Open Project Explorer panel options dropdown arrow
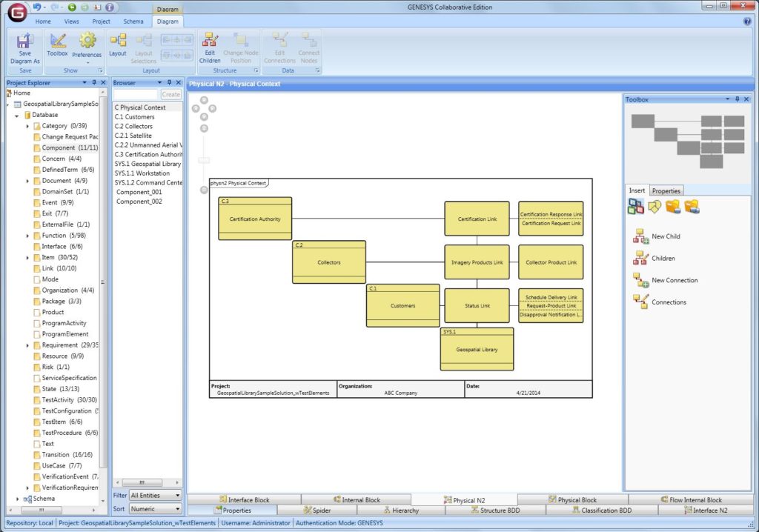 [84, 82]
